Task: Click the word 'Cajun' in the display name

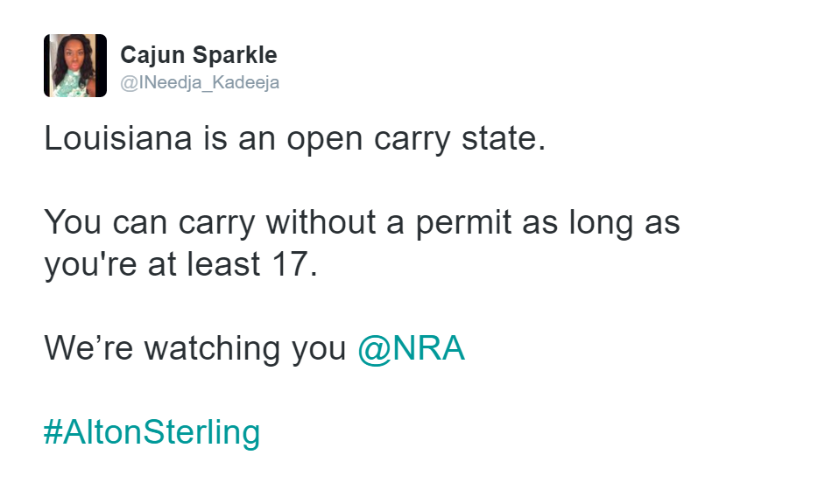Action: pyautogui.click(x=152, y=56)
